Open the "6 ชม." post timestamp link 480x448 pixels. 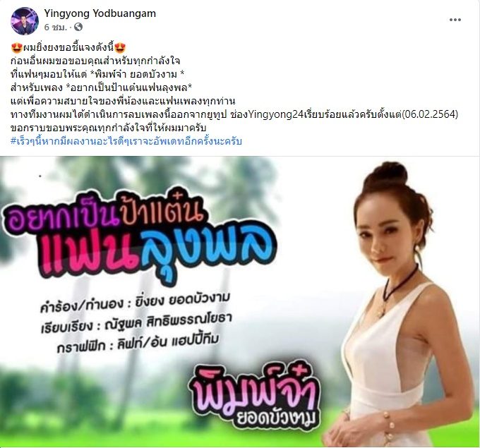click(x=55, y=28)
